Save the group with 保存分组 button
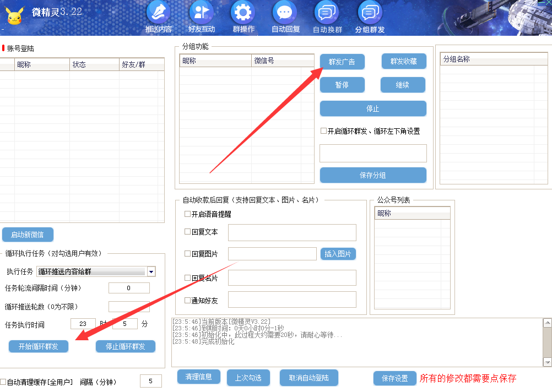The height and width of the screenshot is (392, 552). (373, 175)
